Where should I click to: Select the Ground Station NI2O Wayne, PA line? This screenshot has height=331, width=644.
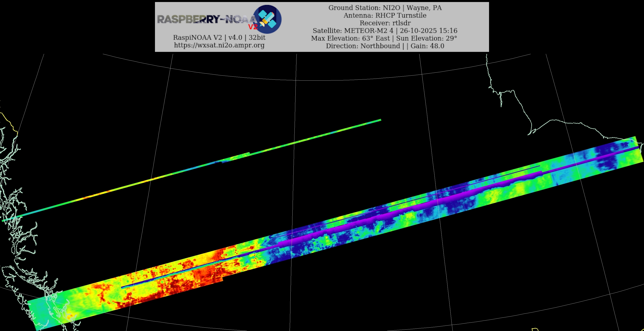coord(385,8)
